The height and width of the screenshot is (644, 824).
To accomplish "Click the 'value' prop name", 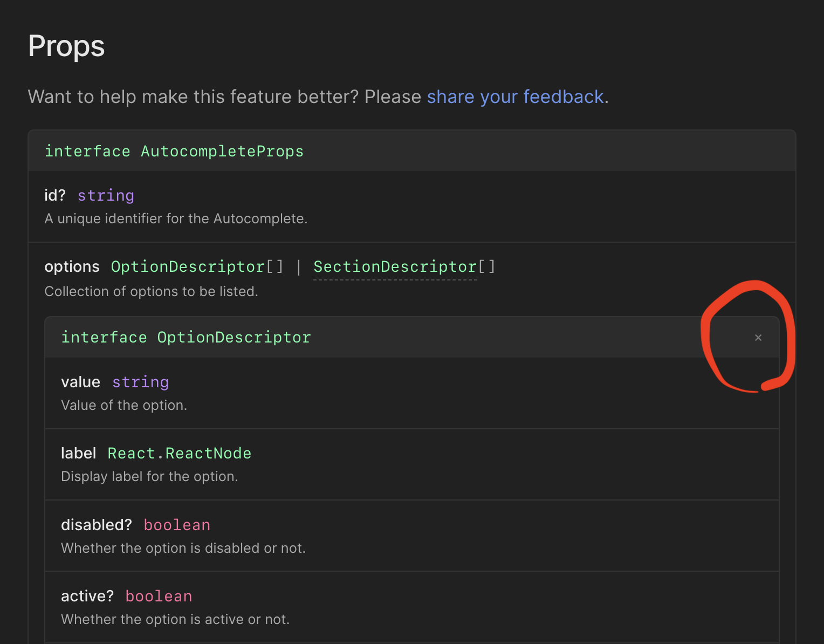I will click(80, 382).
